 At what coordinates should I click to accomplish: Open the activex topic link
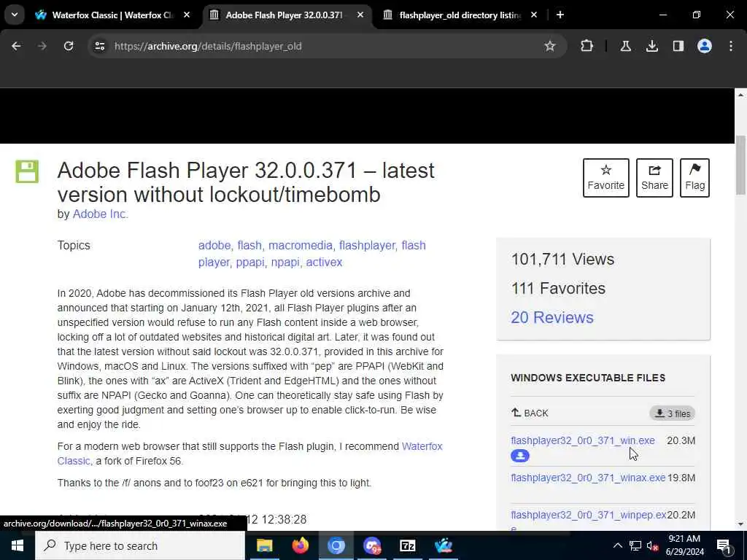tap(324, 262)
